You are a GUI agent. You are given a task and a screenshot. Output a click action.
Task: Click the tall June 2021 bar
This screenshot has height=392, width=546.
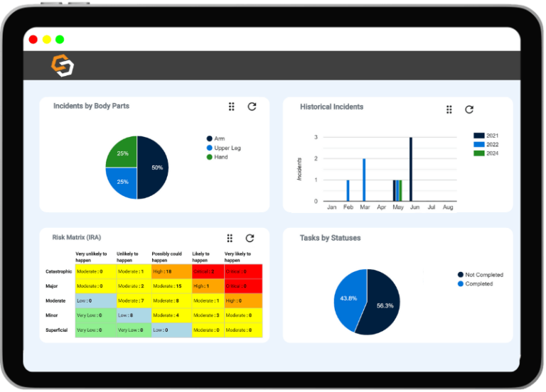tap(411, 169)
